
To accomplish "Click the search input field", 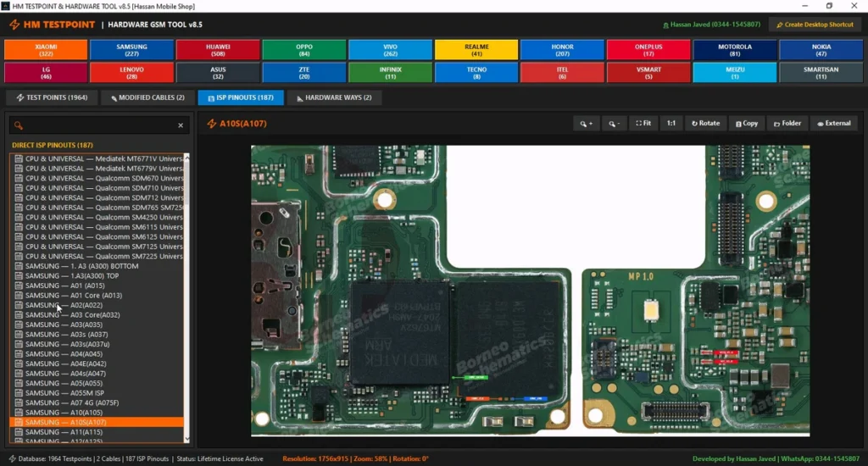I will click(100, 125).
